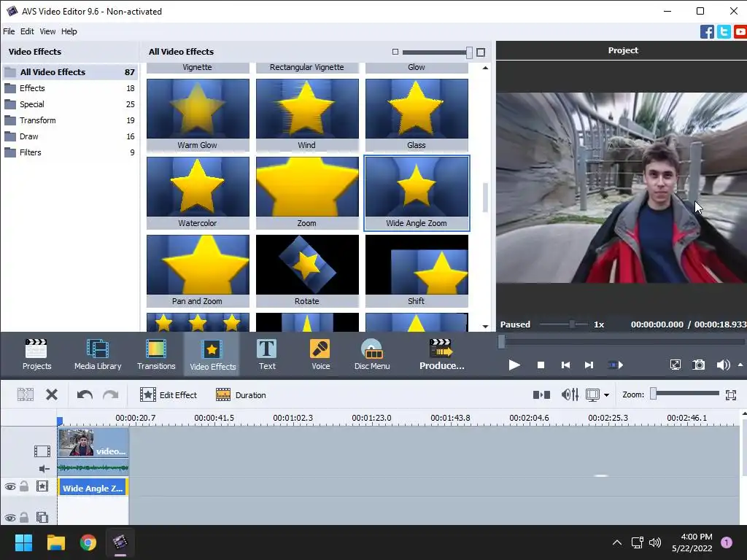This screenshot has width=747, height=560.
Task: Select the Wide Angle Zoom timeline clip
Action: [x=93, y=488]
